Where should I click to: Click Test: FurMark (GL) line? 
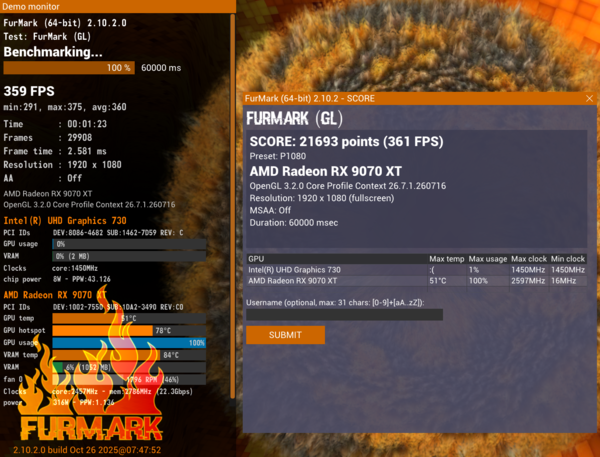47,37
